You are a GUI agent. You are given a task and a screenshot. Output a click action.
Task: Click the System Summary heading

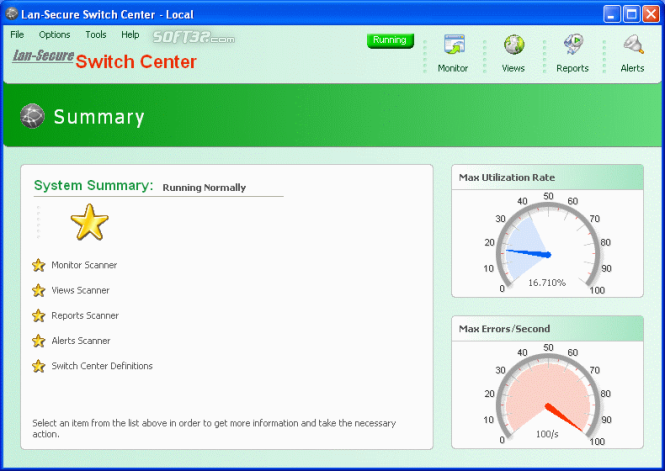93,186
